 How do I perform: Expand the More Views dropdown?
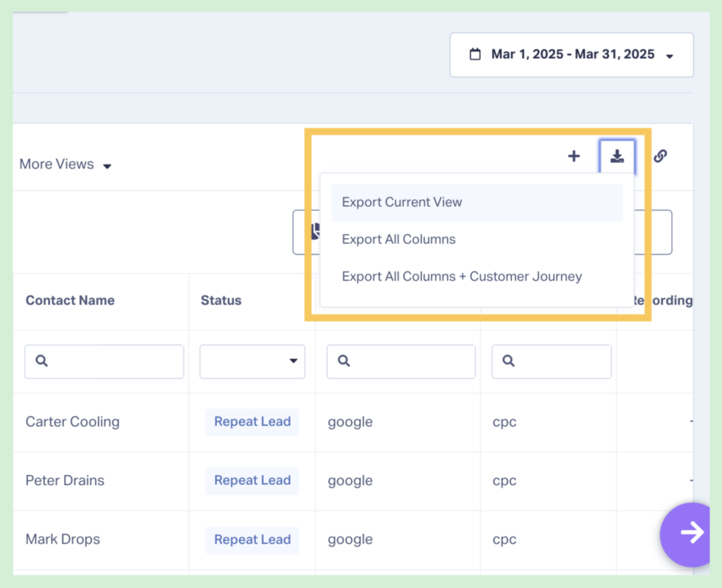pyautogui.click(x=65, y=164)
